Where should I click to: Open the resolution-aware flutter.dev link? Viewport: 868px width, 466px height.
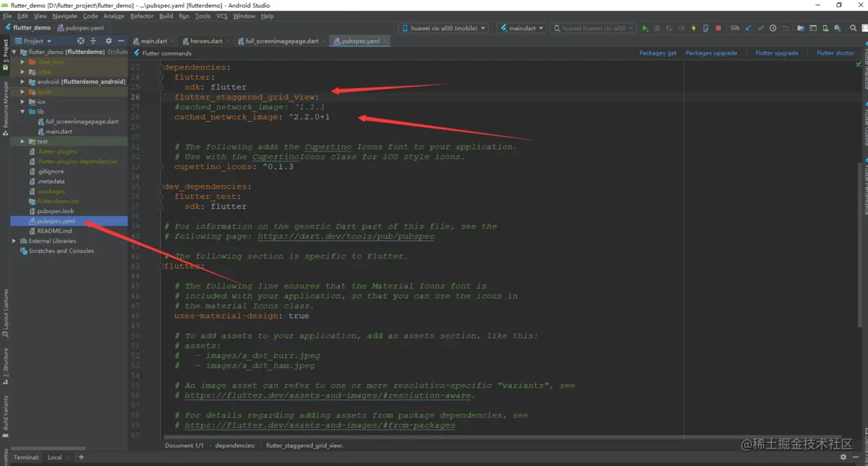point(329,395)
